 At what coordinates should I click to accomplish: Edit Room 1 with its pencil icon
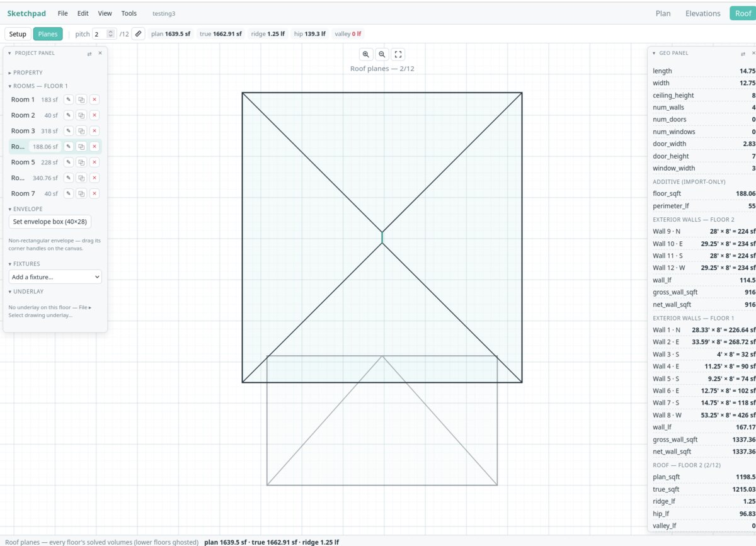click(69, 100)
